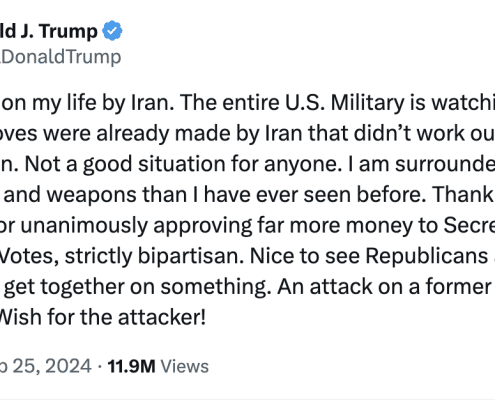Open the DonaldTrump handle link
Viewport: 495px width, 400px height.
(60, 57)
